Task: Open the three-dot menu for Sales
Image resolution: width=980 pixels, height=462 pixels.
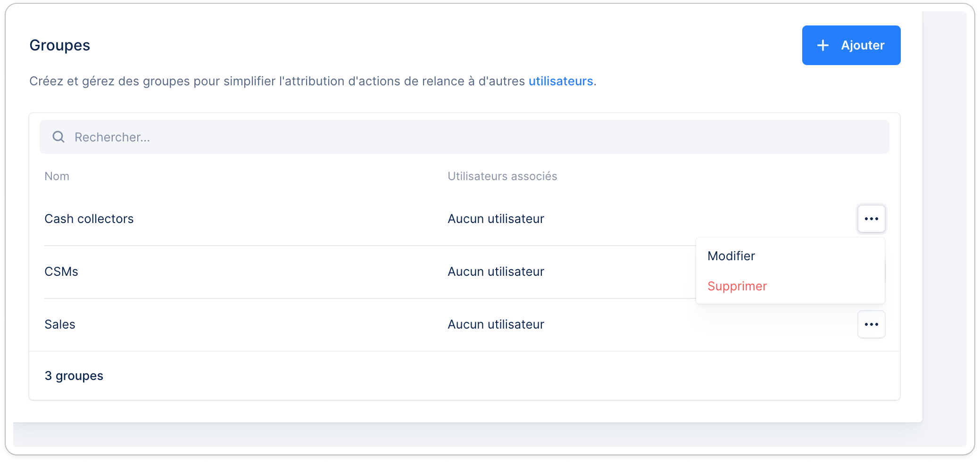Action: 871,324
